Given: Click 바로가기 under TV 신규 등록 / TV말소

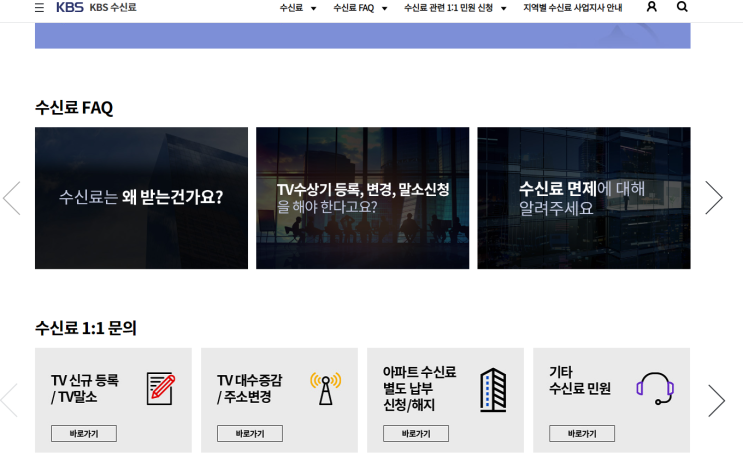Looking at the screenshot, I should point(84,433).
